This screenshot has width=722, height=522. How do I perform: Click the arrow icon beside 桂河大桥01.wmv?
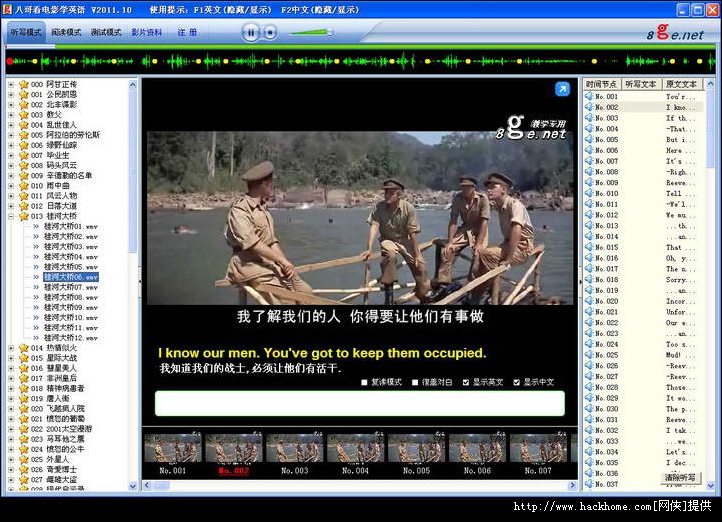pos(36,226)
